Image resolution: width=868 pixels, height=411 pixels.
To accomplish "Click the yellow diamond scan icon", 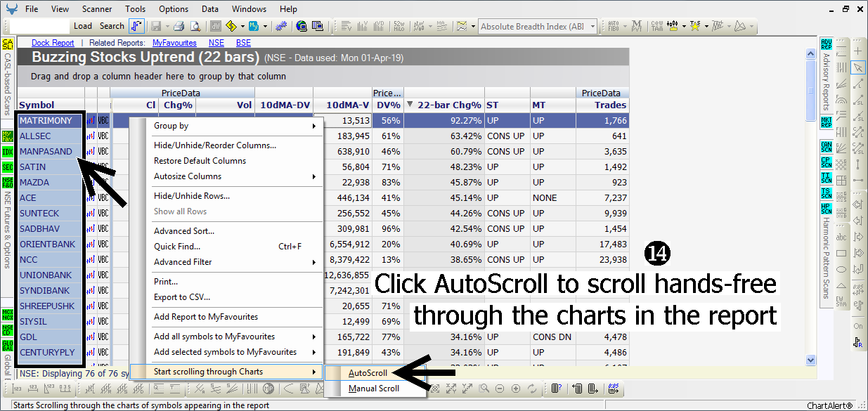I will pos(231,26).
